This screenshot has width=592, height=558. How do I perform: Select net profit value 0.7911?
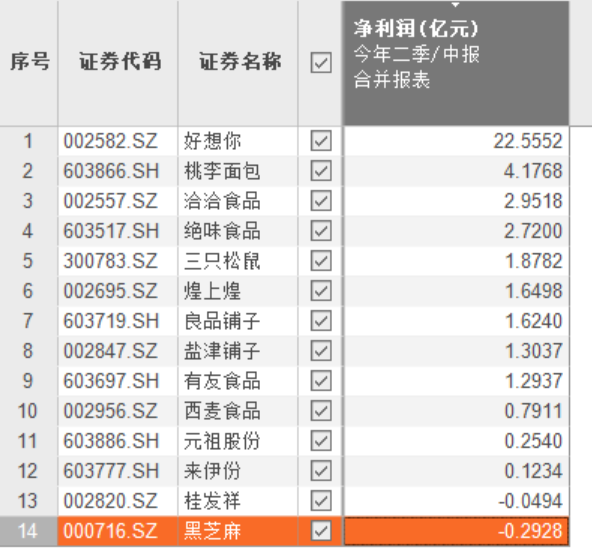click(x=533, y=411)
